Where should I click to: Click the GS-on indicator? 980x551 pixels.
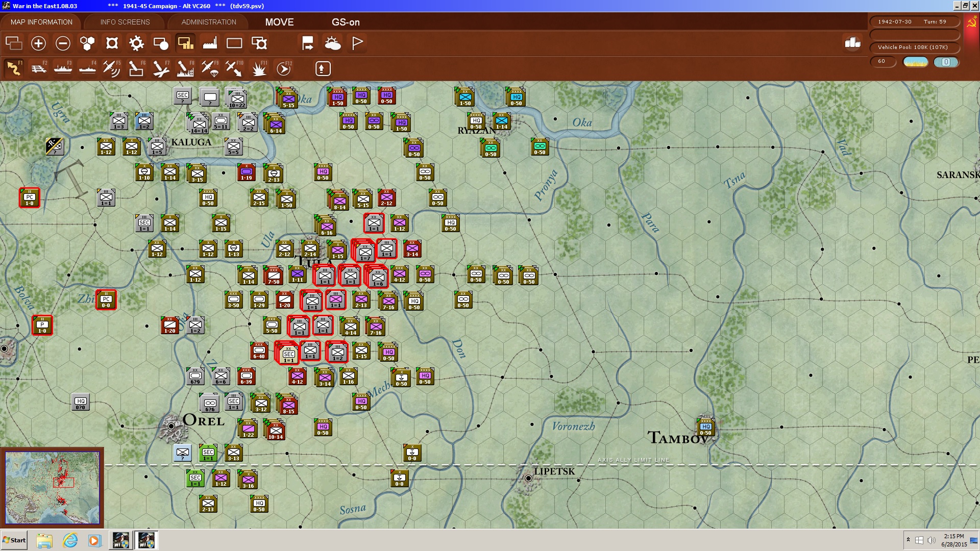[x=346, y=22]
